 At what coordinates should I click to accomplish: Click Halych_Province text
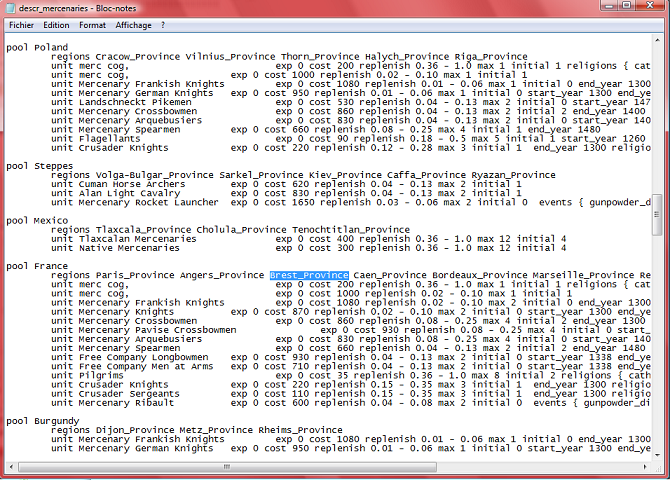tap(407, 56)
